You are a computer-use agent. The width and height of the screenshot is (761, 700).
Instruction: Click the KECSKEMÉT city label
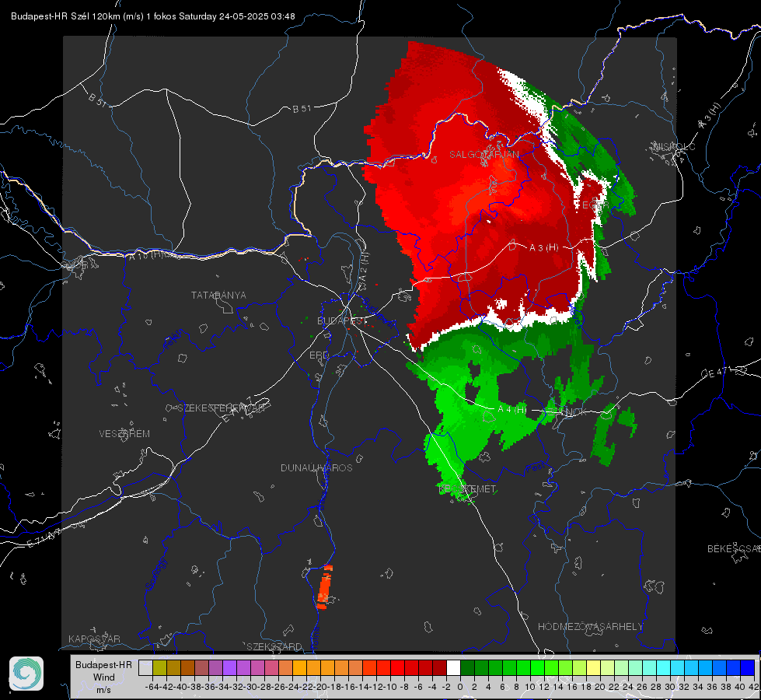(x=467, y=489)
